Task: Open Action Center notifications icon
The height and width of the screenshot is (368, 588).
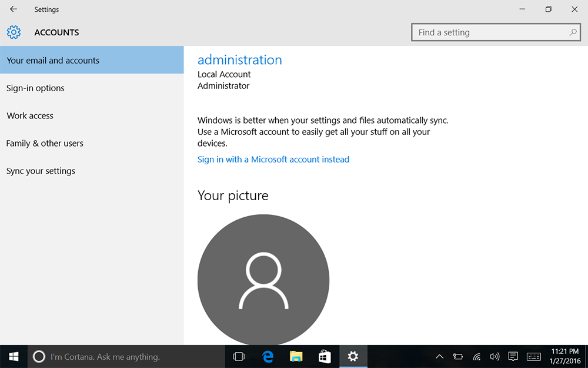Action: 513,356
